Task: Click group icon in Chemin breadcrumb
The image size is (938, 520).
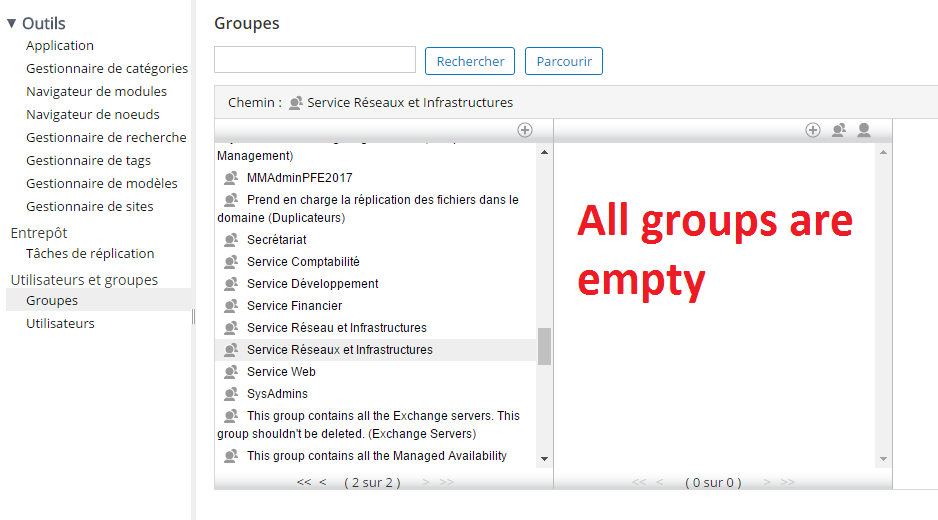Action: 296,103
